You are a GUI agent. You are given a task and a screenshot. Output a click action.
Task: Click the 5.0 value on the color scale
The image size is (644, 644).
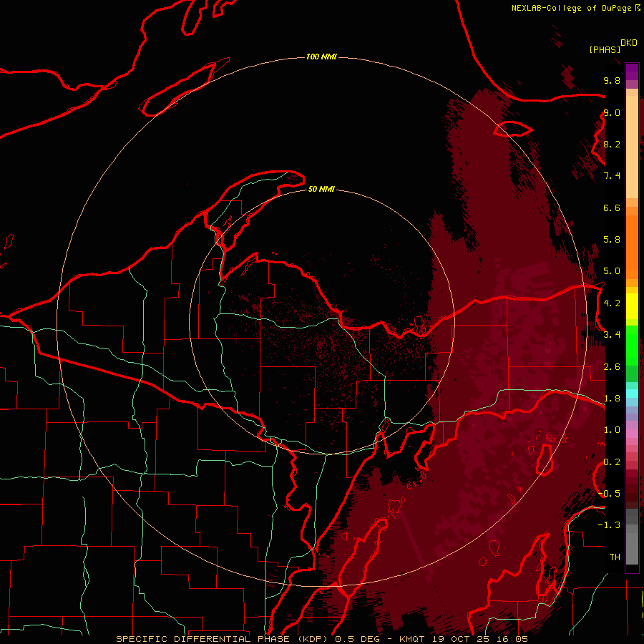pyautogui.click(x=612, y=271)
